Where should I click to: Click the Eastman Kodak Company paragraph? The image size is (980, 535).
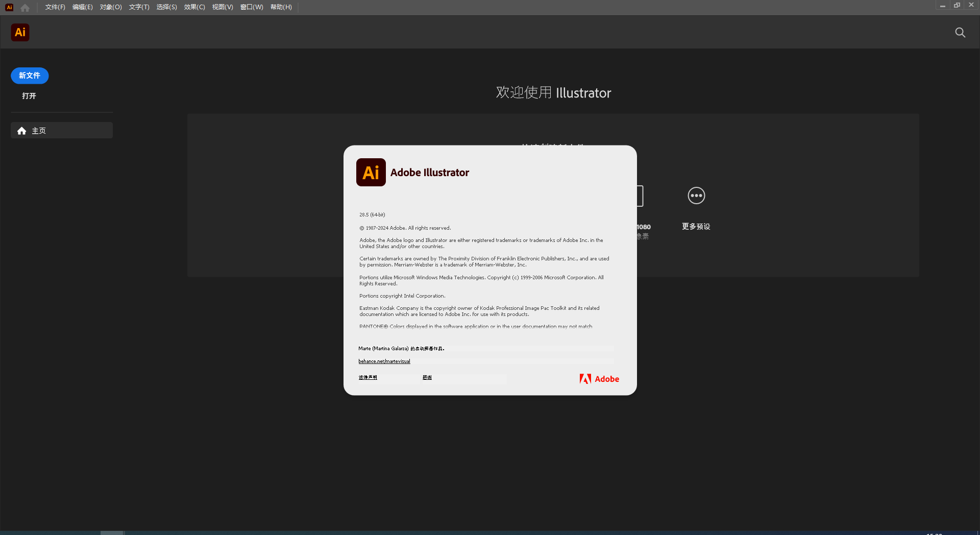pyautogui.click(x=479, y=311)
